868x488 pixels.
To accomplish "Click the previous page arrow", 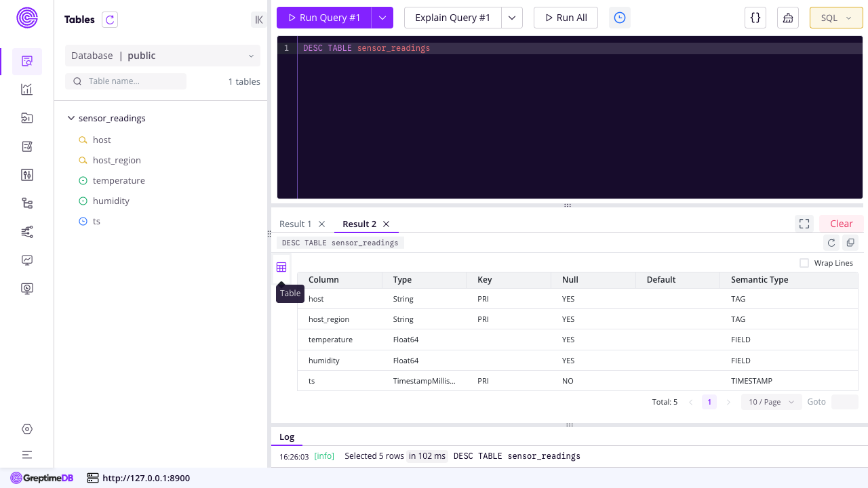I will (690, 402).
